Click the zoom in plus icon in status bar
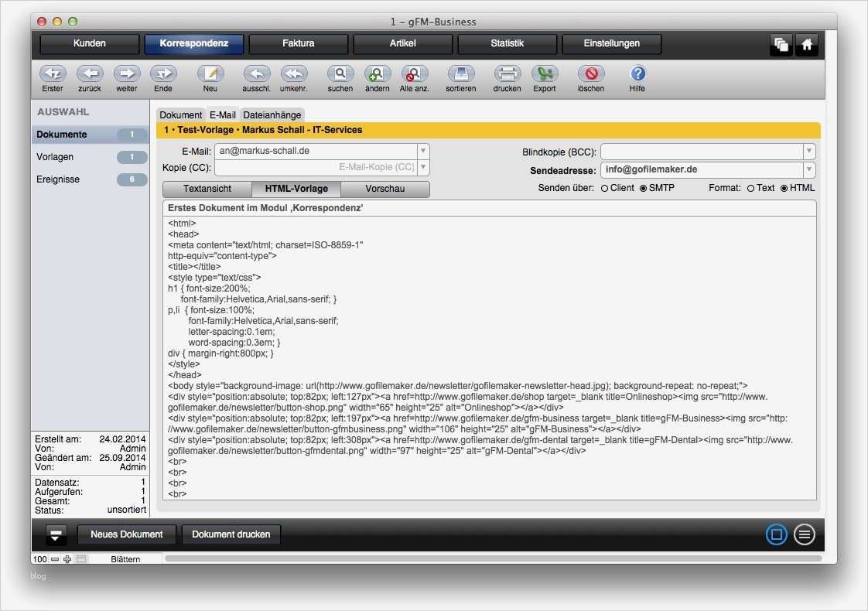This screenshot has width=868, height=611. tap(67, 559)
